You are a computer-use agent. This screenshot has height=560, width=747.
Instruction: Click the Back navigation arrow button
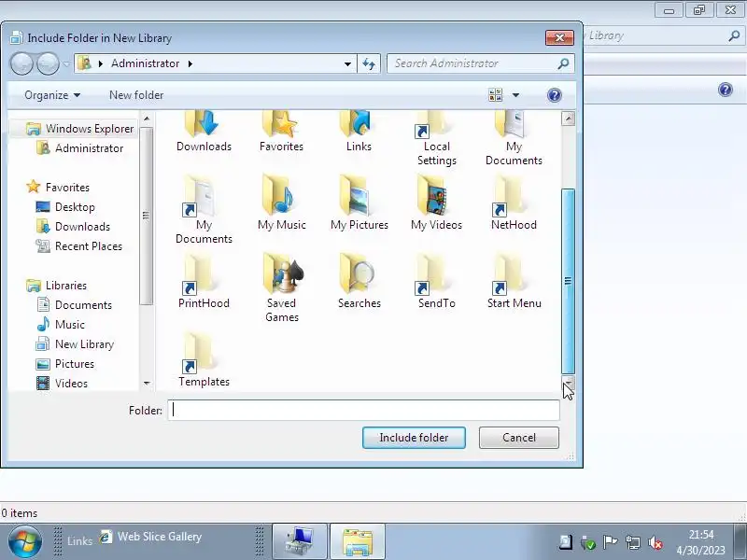tap(21, 63)
